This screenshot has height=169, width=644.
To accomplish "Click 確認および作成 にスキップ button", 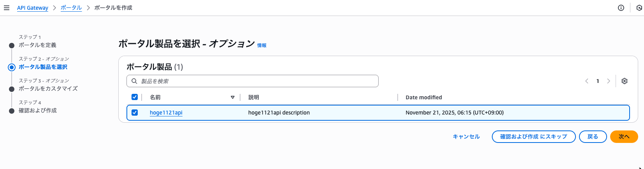I will click(x=533, y=137).
